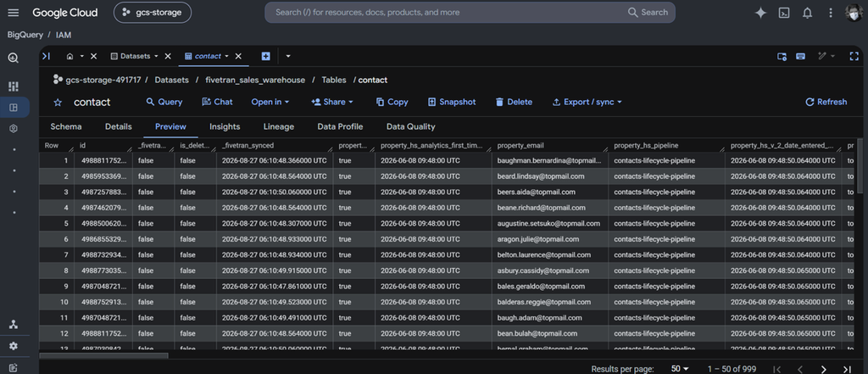
Task: Go to gcs-storage-491717 breadcrumb
Action: [x=103, y=80]
